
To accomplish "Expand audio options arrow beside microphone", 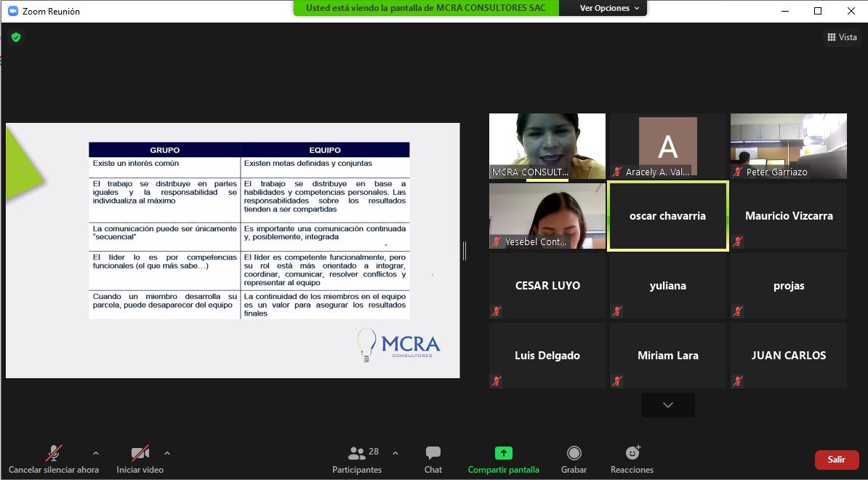I will (96, 453).
